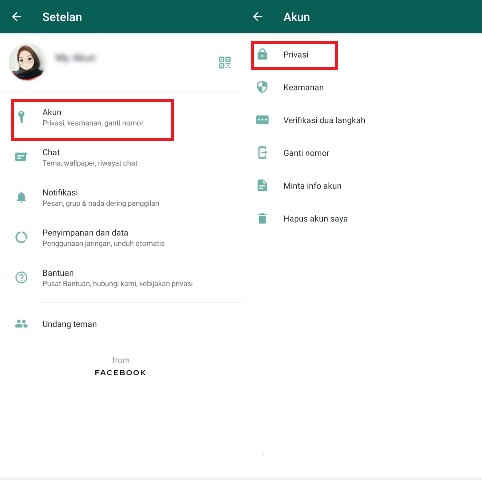This screenshot has height=480, width=482.
Task: Open Penyimpanan dan data settings
Action: pyautogui.click(x=120, y=238)
